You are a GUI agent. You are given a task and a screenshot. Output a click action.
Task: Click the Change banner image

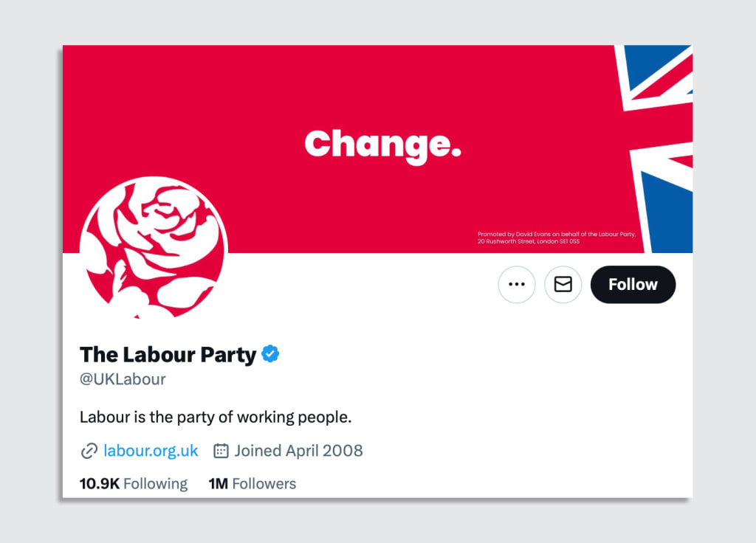point(382,144)
